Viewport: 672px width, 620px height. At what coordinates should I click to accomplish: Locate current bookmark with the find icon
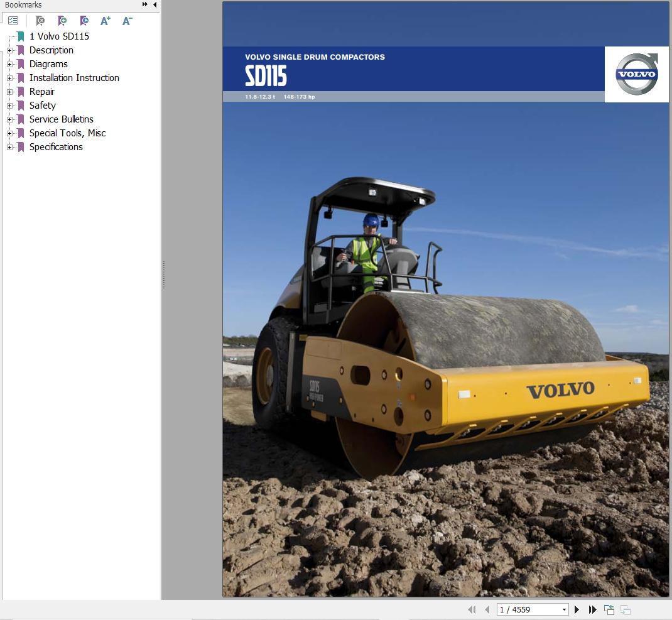click(x=84, y=20)
